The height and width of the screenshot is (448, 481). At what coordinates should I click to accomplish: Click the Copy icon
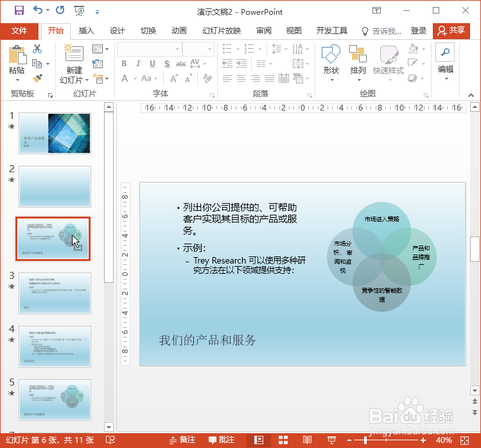(x=37, y=64)
